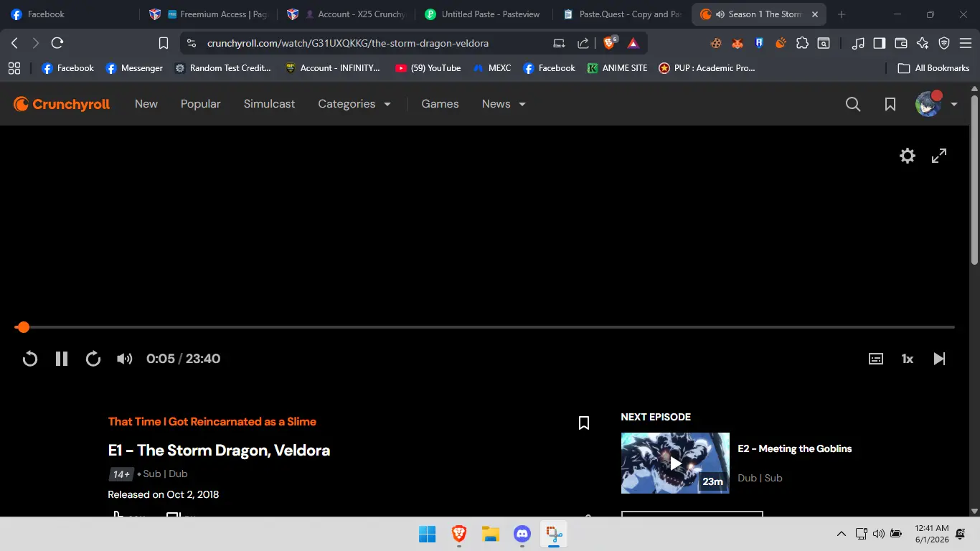The width and height of the screenshot is (980, 551).
Task: Open ANIME SITE bookmark
Action: (x=617, y=68)
